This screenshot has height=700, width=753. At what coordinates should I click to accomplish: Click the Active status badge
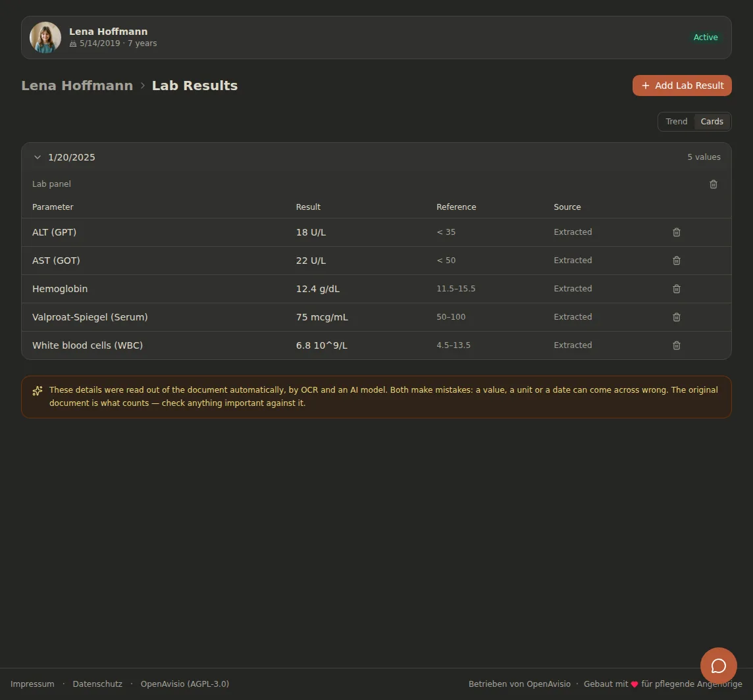[x=706, y=37]
